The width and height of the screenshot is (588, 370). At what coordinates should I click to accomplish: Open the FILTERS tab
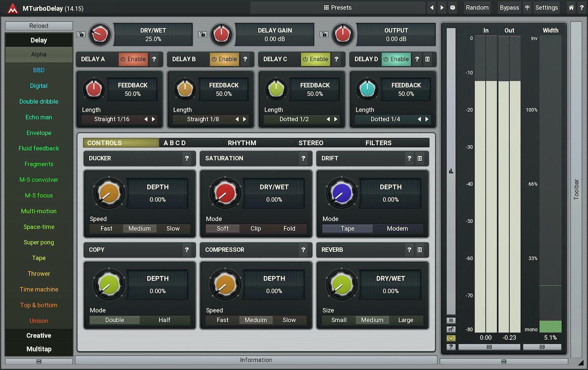click(379, 143)
